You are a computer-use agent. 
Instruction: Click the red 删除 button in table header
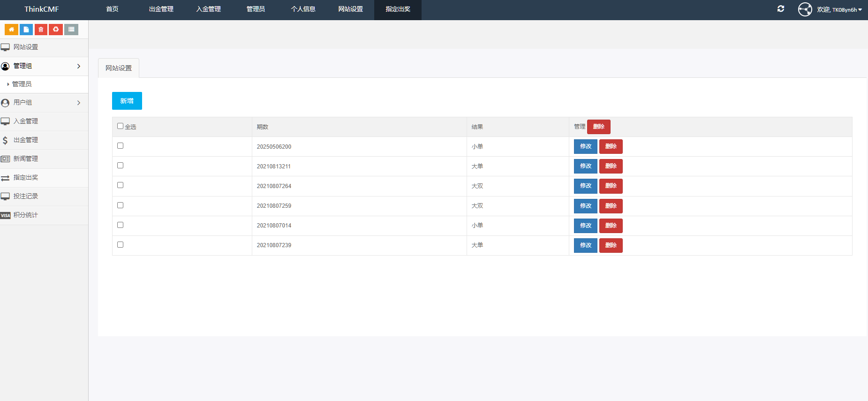[x=598, y=127]
